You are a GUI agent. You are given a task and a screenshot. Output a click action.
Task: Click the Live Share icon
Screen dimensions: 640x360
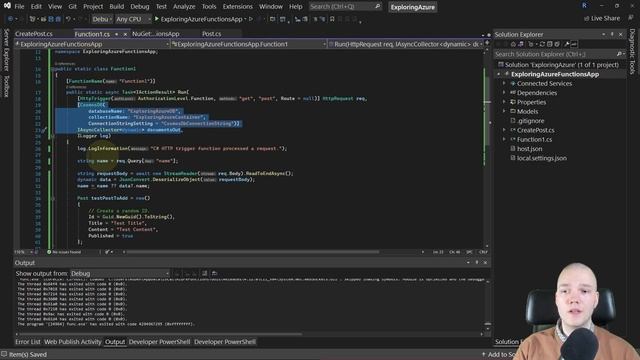pos(587,18)
